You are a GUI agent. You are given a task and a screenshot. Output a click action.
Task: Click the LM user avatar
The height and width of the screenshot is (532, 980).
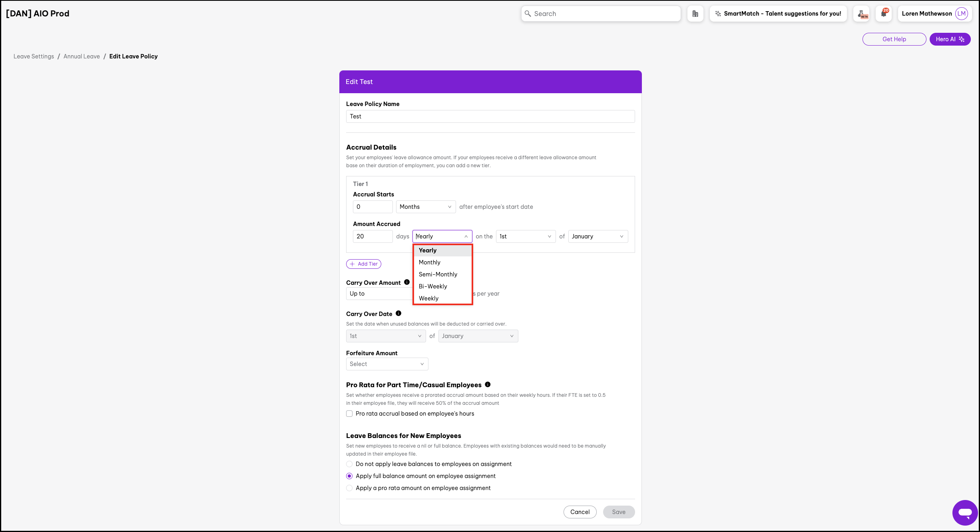point(961,14)
